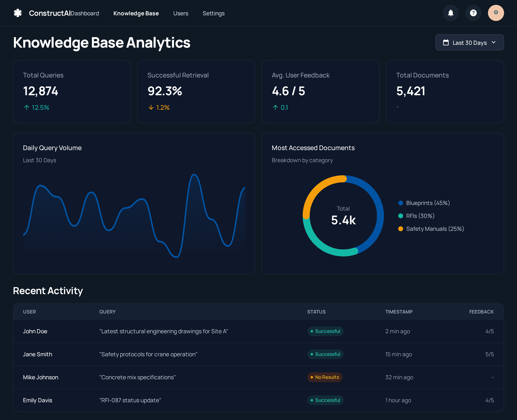Open the notifications bell icon
Screen dimensions: 517x420
451,13
